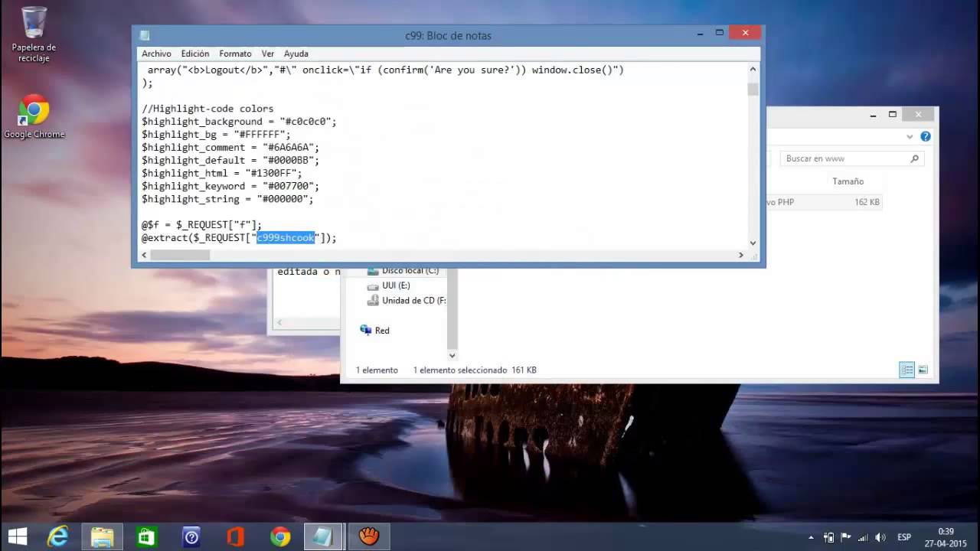Screen dimensions: 980x551
Task: Open the clock showing 0:39
Action: pyautogui.click(x=946, y=537)
